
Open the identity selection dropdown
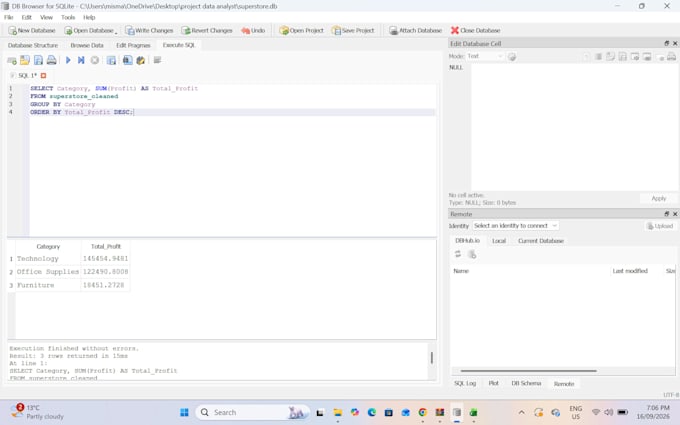pyautogui.click(x=515, y=226)
